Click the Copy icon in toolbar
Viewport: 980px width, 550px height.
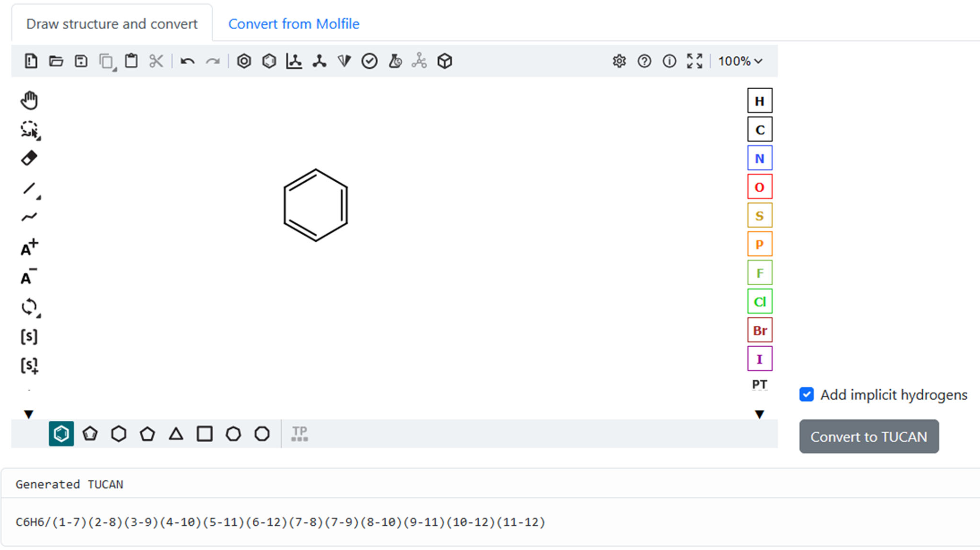pyautogui.click(x=107, y=61)
